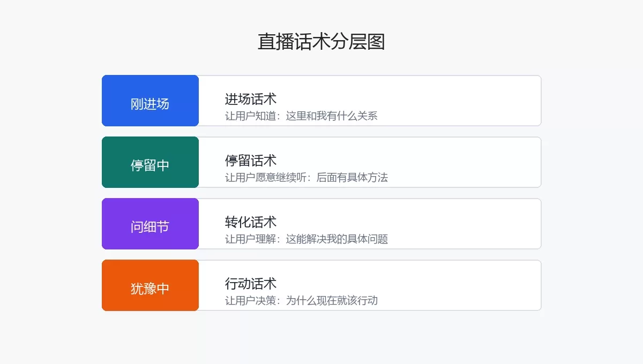Screen dimensions: 643x364
Task: Click the blue 刚进场 label block
Action: (x=150, y=101)
